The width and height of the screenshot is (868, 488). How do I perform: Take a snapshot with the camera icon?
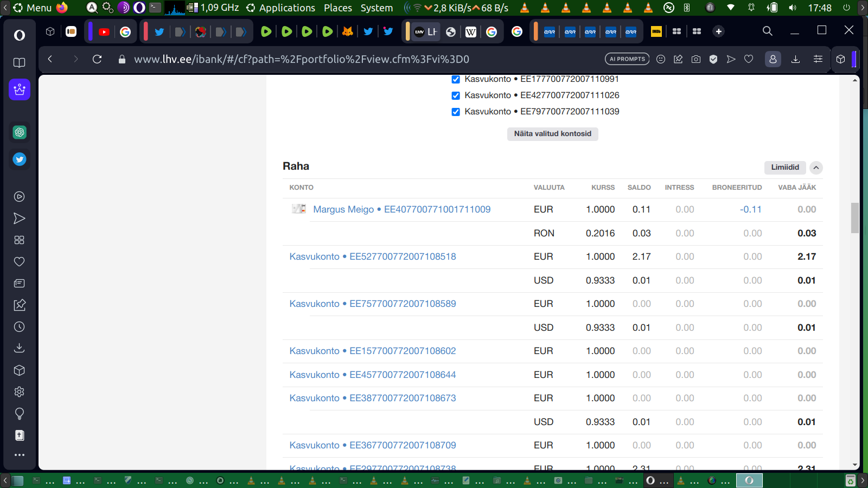[x=696, y=59]
